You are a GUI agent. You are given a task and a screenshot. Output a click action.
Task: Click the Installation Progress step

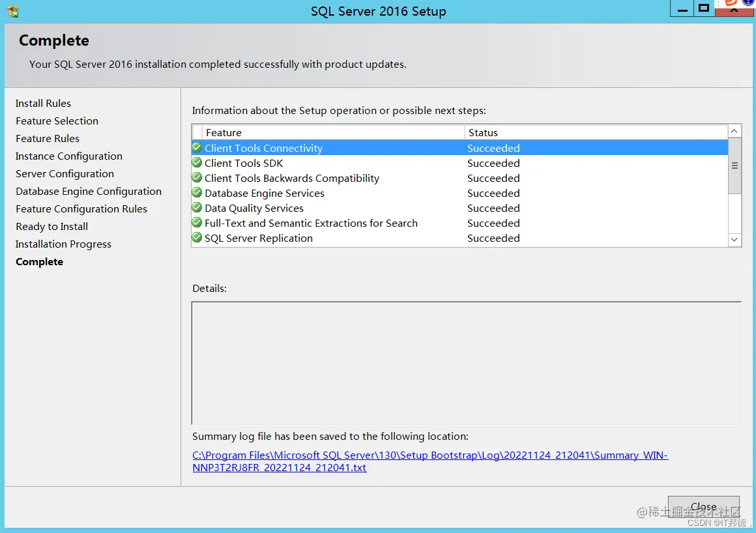coord(63,244)
